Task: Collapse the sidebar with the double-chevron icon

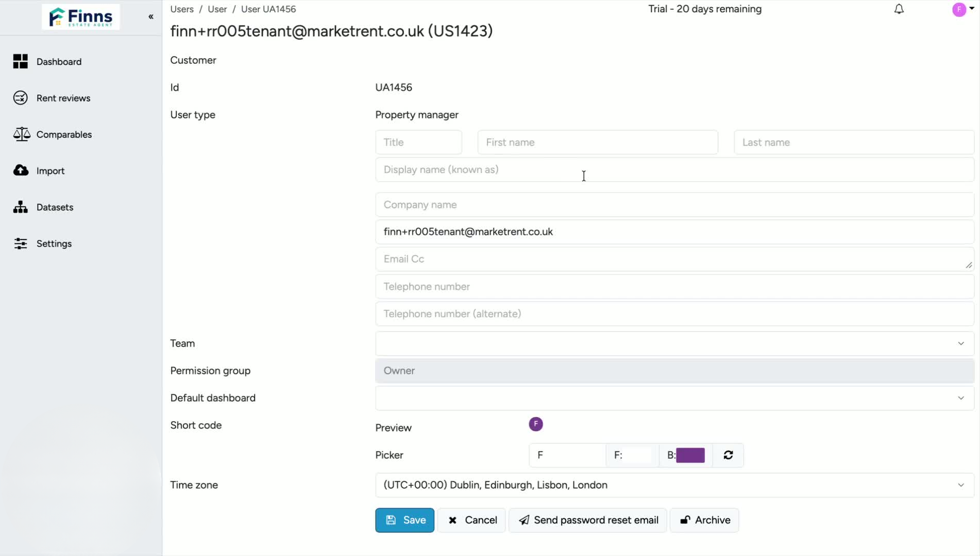Action: (x=151, y=17)
